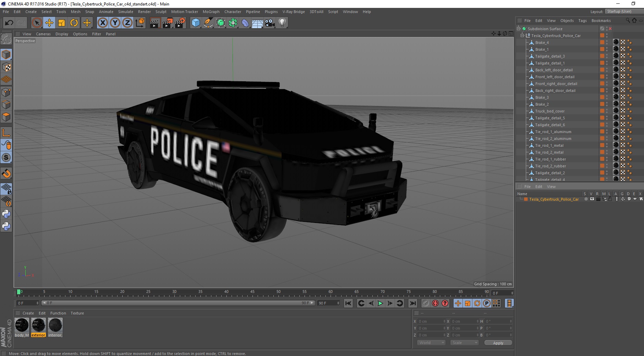Screen dimensions: 644x356
Task: Click X position input field
Action: [x=431, y=321]
